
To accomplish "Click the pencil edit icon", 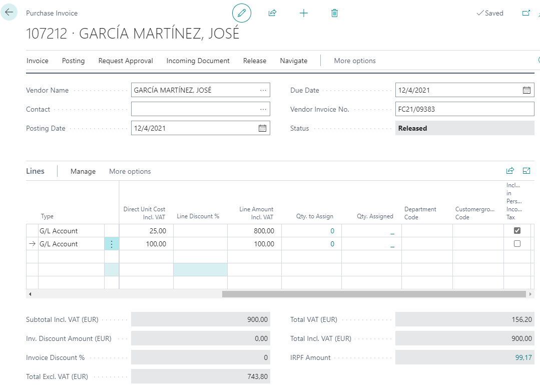I will pyautogui.click(x=242, y=13).
